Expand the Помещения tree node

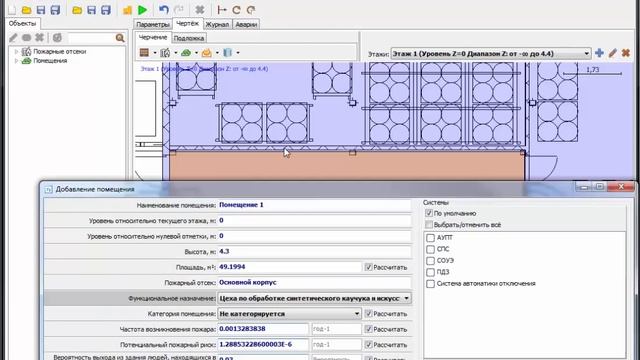coord(16,61)
